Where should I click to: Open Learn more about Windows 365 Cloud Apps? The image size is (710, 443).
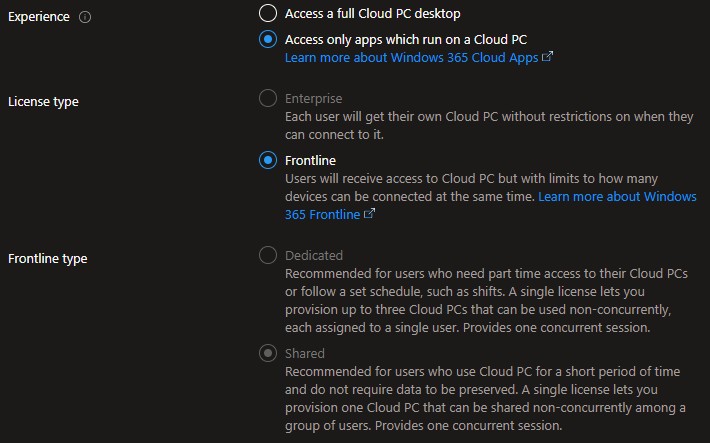pyautogui.click(x=411, y=57)
